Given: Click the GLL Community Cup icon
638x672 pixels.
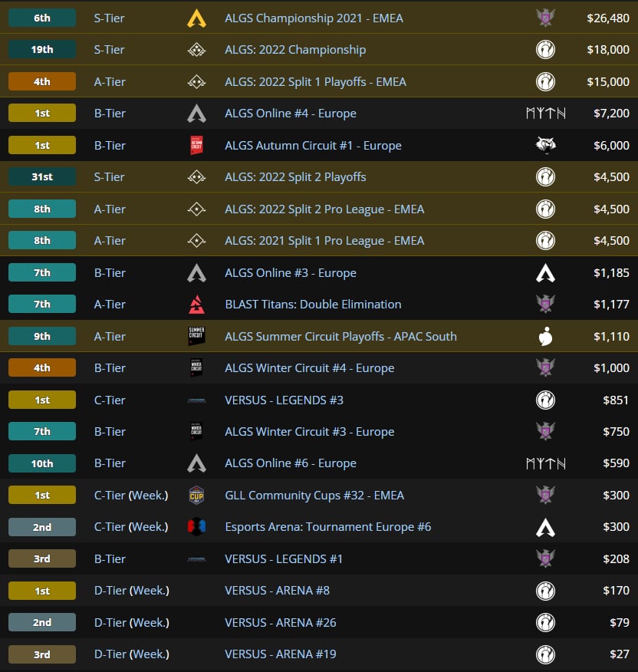Looking at the screenshot, I should point(196,496).
